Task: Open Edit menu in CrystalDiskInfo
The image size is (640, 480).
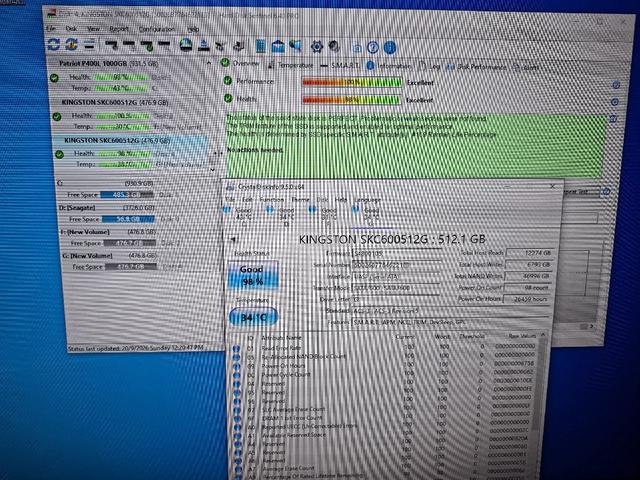Action: [x=247, y=200]
